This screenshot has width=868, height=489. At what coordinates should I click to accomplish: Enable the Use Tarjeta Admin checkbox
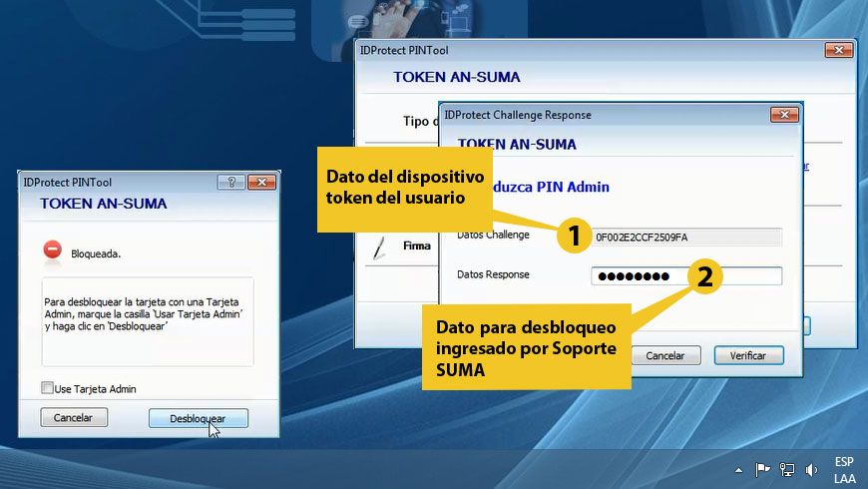coord(47,387)
